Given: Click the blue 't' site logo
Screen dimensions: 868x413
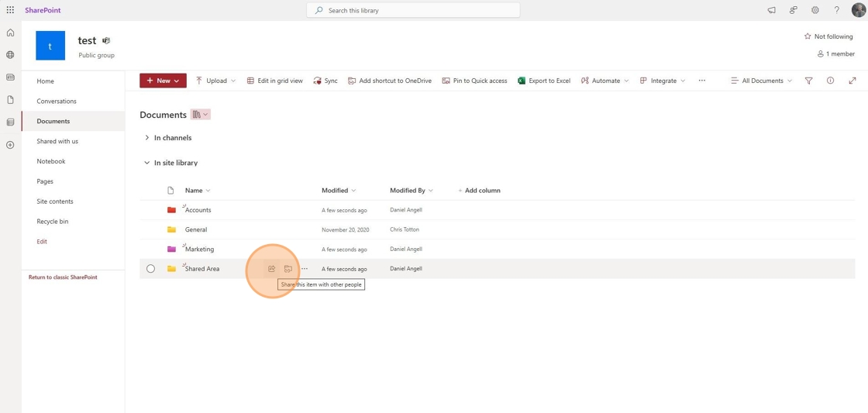Looking at the screenshot, I should click(50, 46).
